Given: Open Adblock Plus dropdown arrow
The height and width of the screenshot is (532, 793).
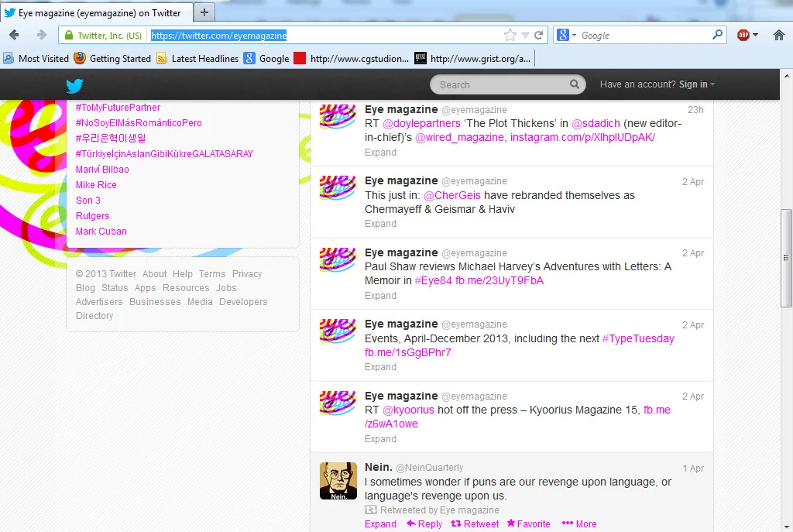Looking at the screenshot, I should click(x=755, y=35).
